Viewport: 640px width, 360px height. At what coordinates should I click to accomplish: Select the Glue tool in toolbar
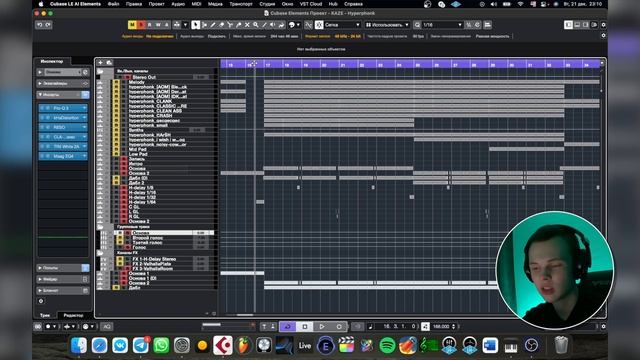click(x=238, y=25)
